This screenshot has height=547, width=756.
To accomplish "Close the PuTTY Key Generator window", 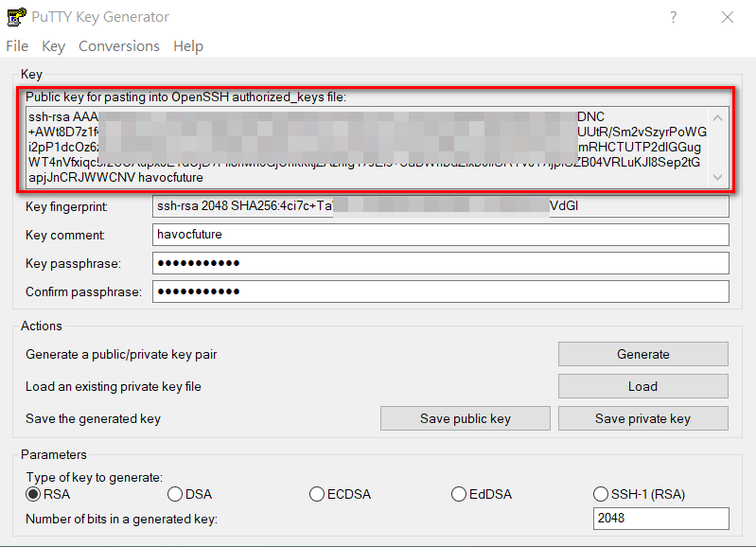I will click(727, 17).
